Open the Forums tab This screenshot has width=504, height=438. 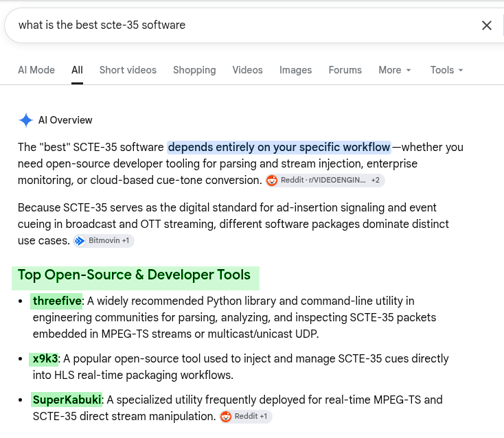(345, 70)
